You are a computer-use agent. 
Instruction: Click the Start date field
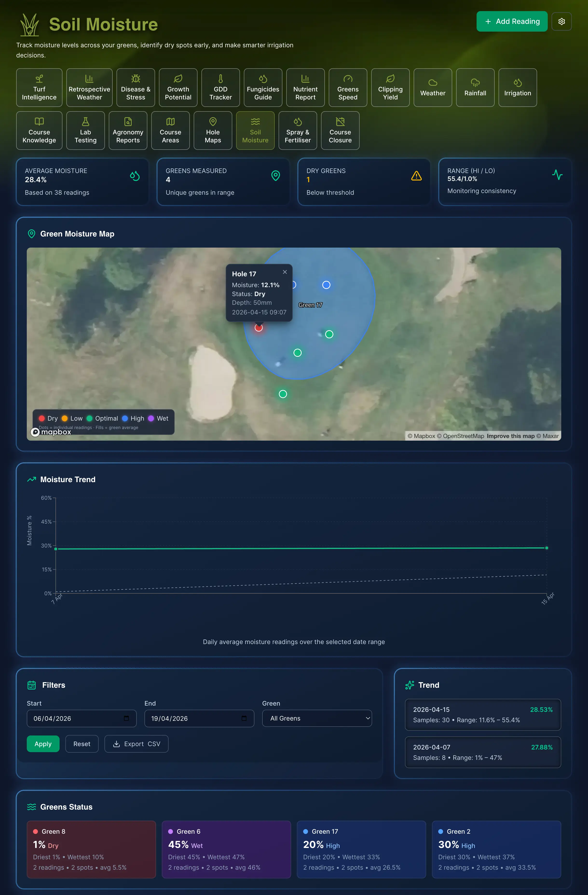pos(82,719)
